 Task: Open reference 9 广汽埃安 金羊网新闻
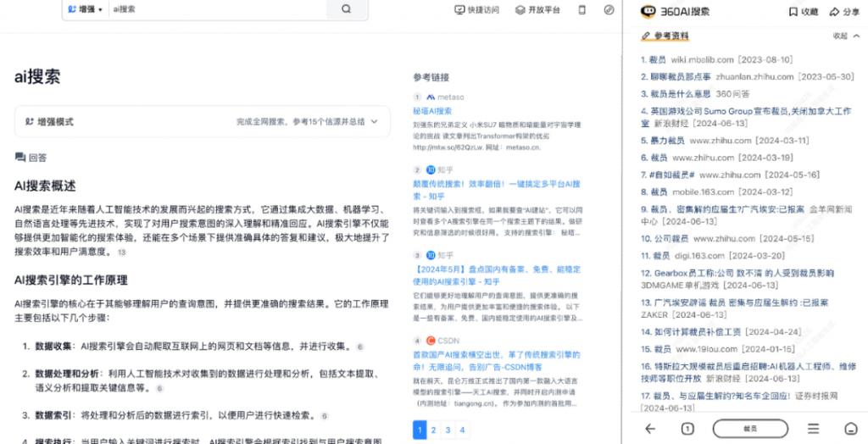tap(746, 215)
